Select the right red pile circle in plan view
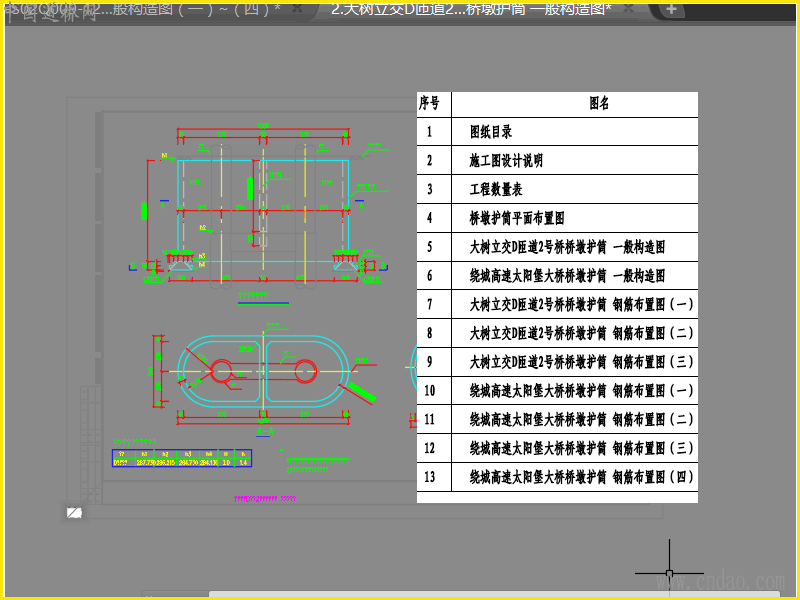The image size is (800, 600). click(x=305, y=371)
